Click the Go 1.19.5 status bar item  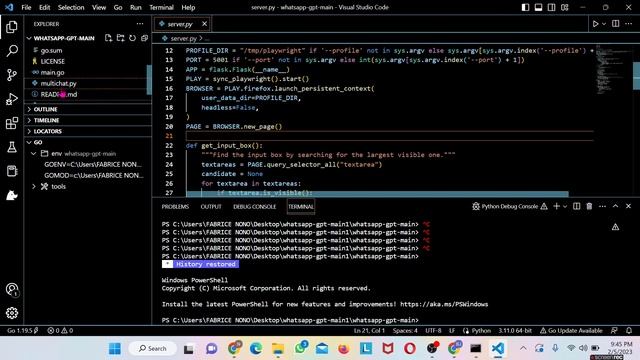22,331
